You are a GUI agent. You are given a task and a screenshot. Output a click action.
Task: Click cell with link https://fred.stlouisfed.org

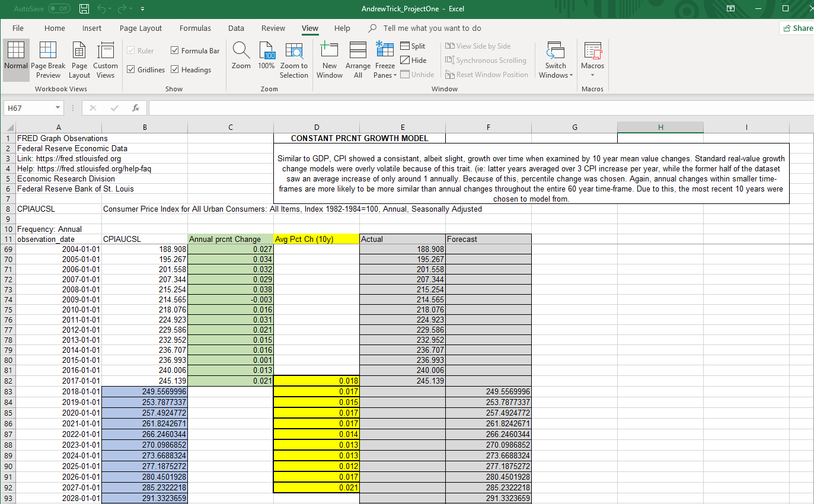point(59,159)
